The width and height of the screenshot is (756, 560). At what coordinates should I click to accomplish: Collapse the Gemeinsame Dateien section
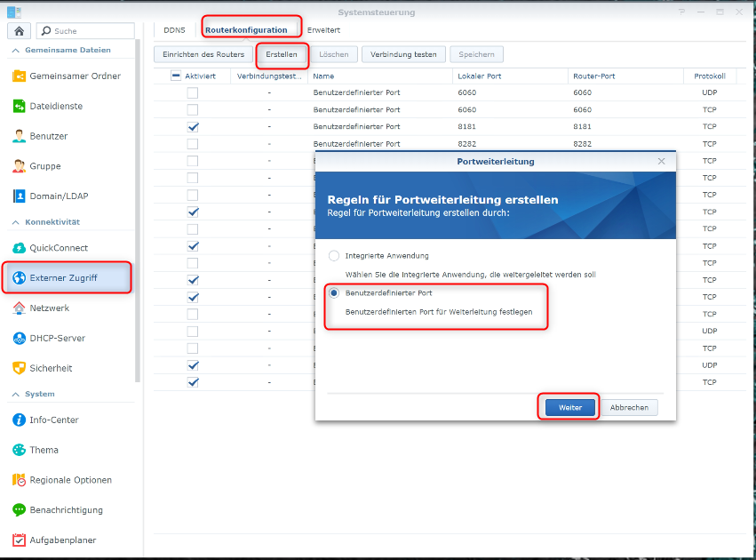pyautogui.click(x=15, y=51)
